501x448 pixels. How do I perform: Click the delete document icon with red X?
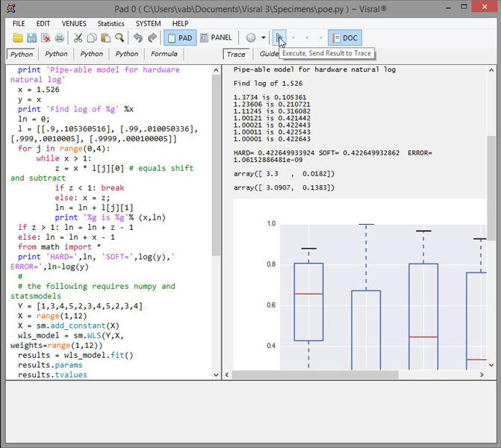click(46, 37)
